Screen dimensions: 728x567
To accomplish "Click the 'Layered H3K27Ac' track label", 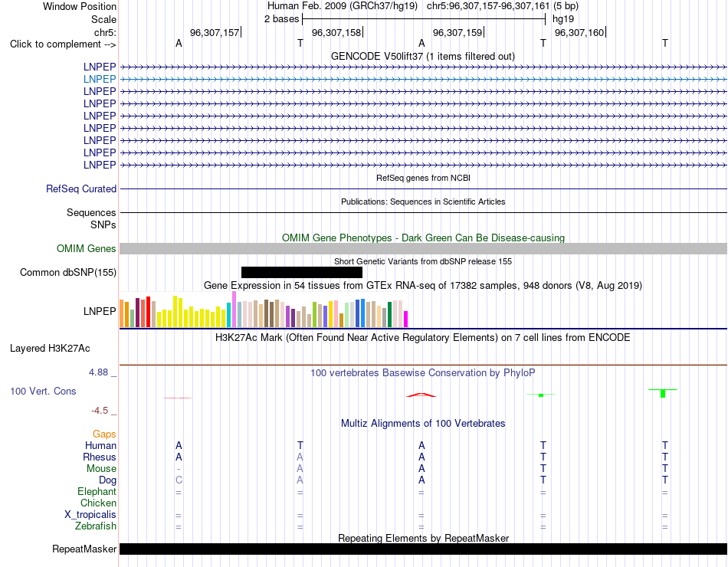I will [x=50, y=349].
